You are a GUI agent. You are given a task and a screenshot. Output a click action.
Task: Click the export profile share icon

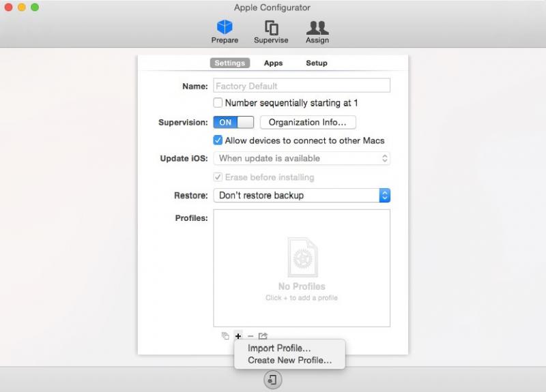coord(263,336)
